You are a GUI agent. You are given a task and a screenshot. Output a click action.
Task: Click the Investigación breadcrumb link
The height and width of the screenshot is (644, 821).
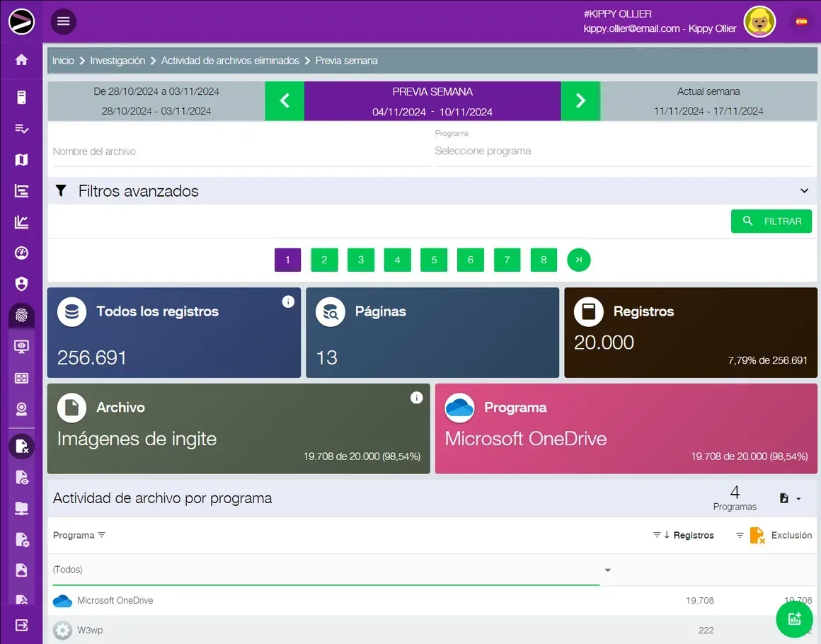(x=117, y=61)
